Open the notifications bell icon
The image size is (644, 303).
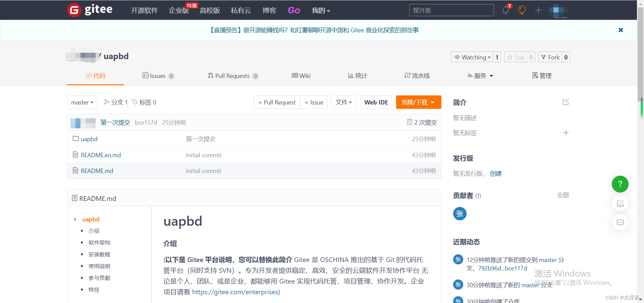506,10
